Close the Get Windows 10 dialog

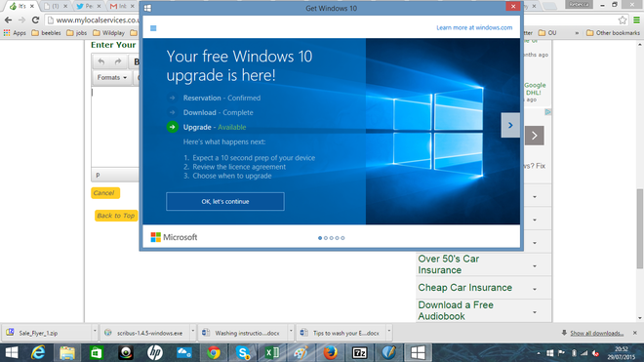tap(513, 6)
